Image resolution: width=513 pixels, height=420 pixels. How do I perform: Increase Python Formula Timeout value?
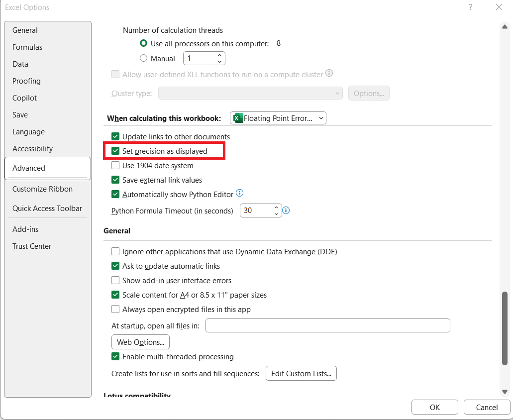pyautogui.click(x=277, y=208)
